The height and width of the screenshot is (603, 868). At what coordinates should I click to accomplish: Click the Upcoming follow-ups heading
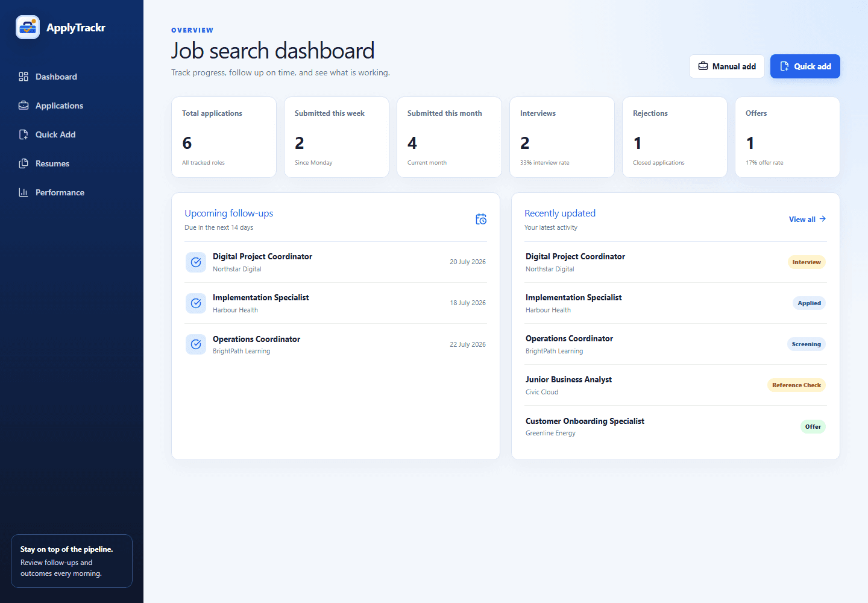[x=229, y=213]
